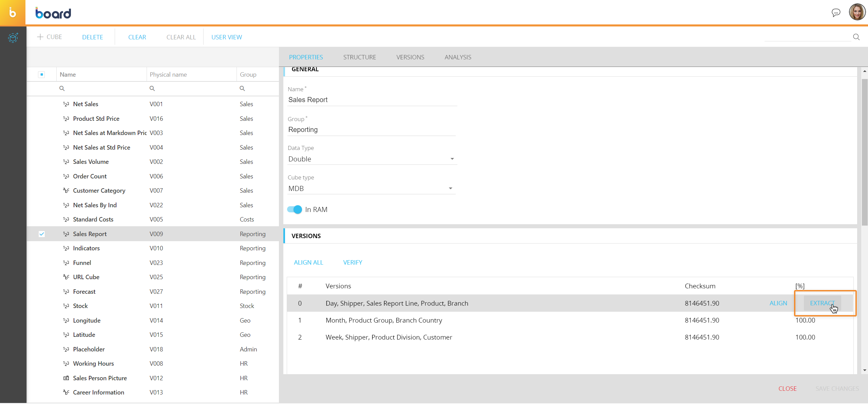The height and width of the screenshot is (404, 868).
Task: Uncheck the Sales Report row checkbox
Action: coord(42,234)
